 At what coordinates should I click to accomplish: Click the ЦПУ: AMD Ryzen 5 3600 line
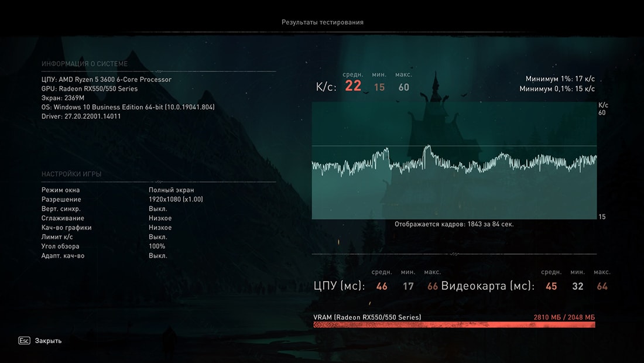click(x=107, y=79)
